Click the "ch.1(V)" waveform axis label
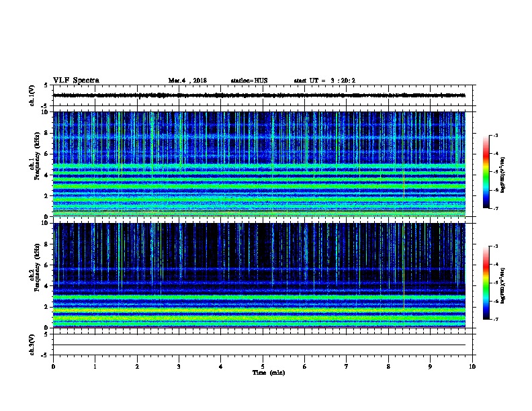The image size is (532, 411). (32, 95)
